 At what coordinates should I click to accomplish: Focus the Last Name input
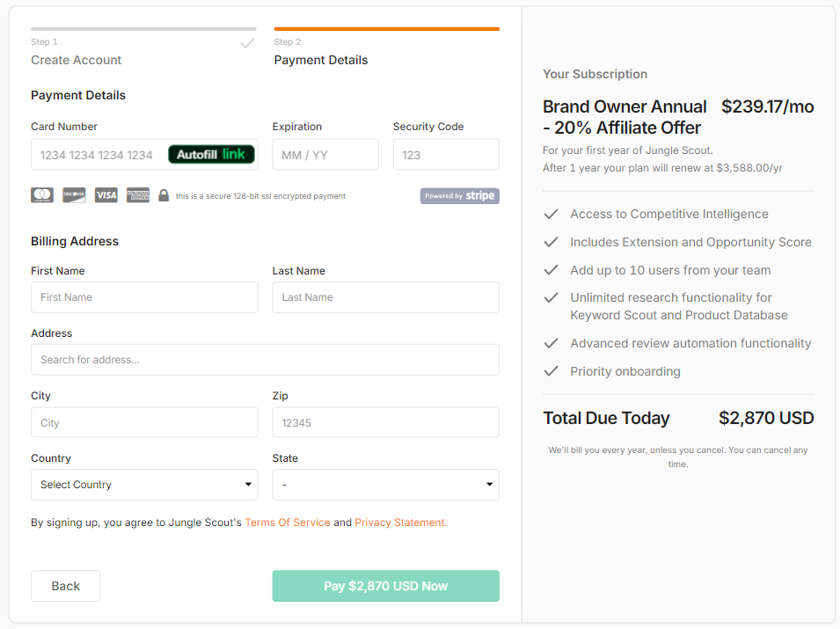pos(386,297)
